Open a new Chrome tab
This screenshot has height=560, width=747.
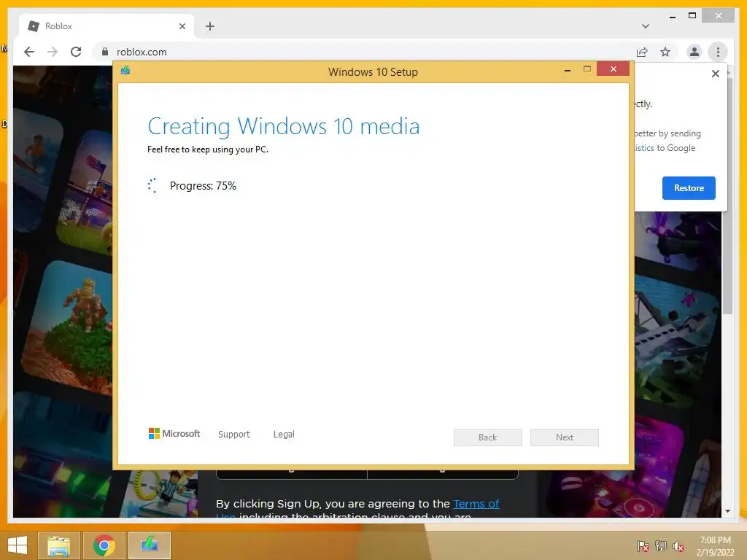[210, 26]
